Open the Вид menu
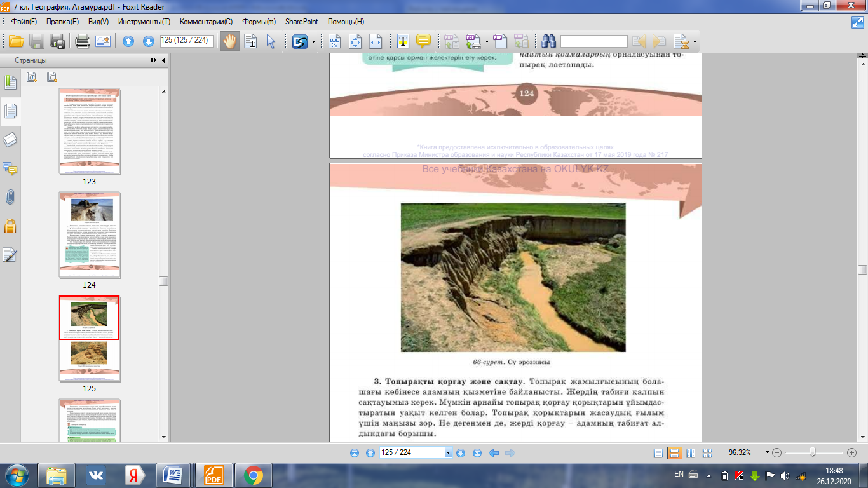 98,22
